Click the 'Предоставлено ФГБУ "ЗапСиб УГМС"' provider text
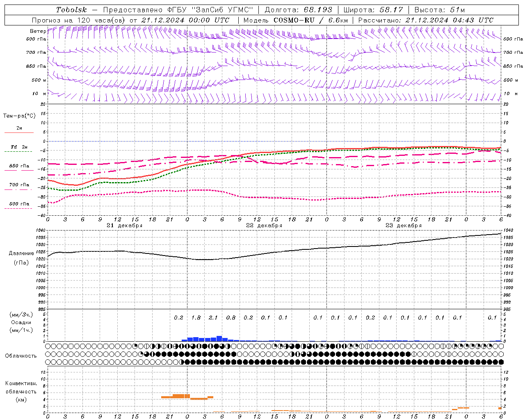Screen dimensions: 525x420 [x=178, y=10]
